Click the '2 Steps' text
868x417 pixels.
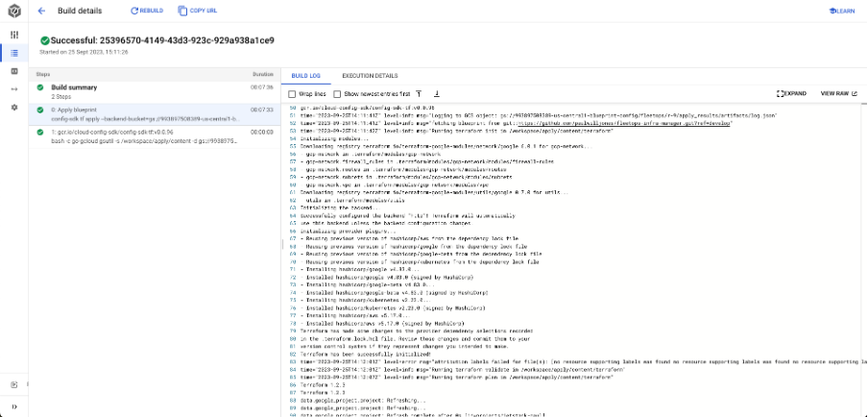pyautogui.click(x=60, y=97)
